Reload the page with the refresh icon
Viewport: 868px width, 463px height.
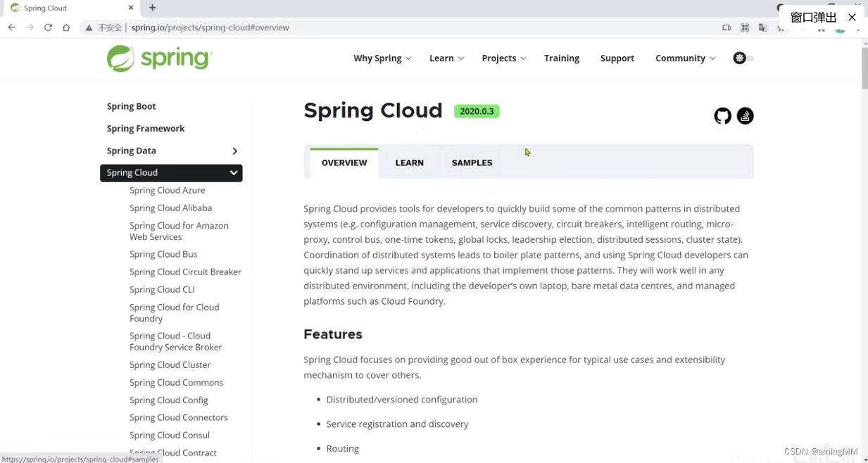click(48, 27)
